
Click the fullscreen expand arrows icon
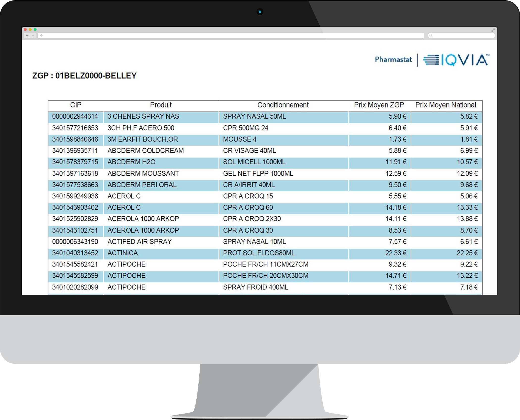pyautogui.click(x=493, y=30)
